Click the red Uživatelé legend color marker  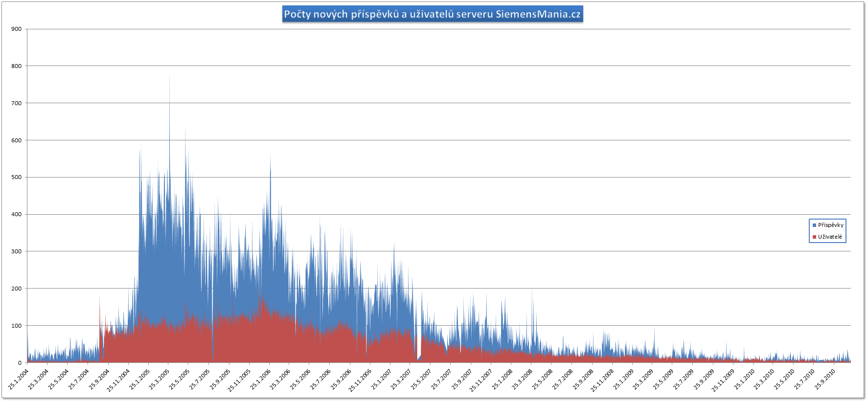814,237
